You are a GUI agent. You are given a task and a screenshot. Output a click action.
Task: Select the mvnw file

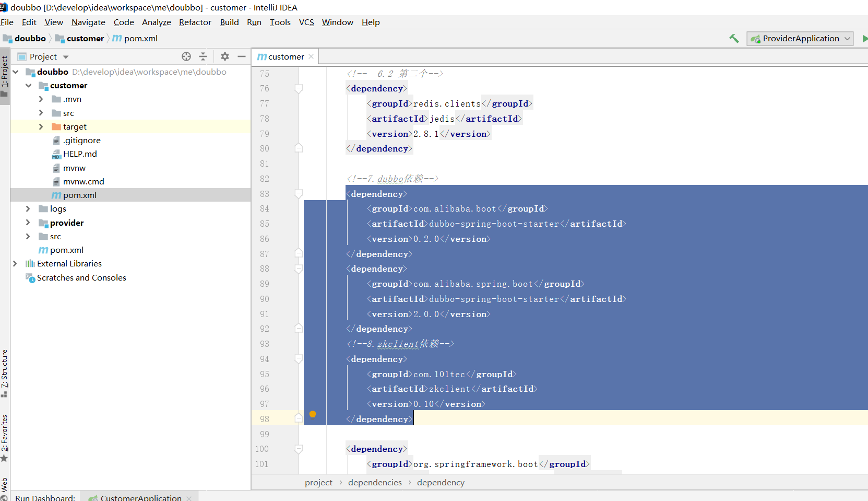(x=74, y=168)
